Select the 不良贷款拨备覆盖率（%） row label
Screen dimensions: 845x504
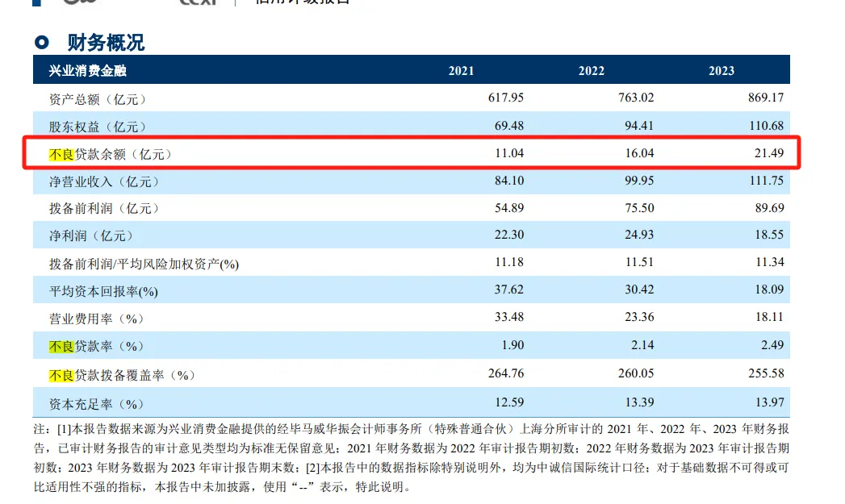[x=123, y=375]
